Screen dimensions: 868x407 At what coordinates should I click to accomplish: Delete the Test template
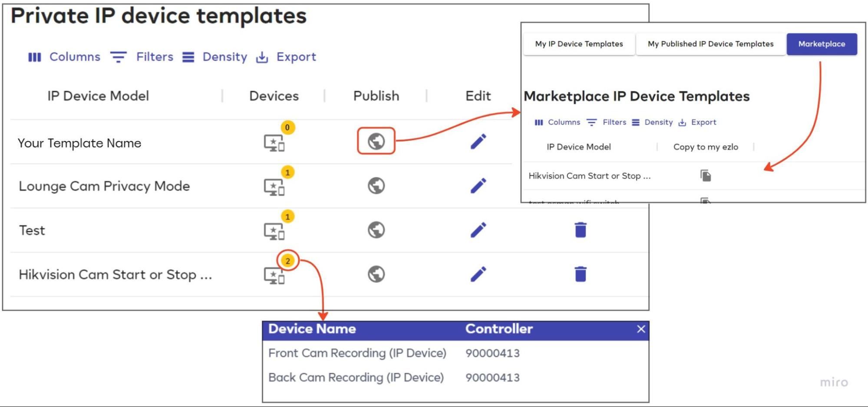[x=580, y=230]
